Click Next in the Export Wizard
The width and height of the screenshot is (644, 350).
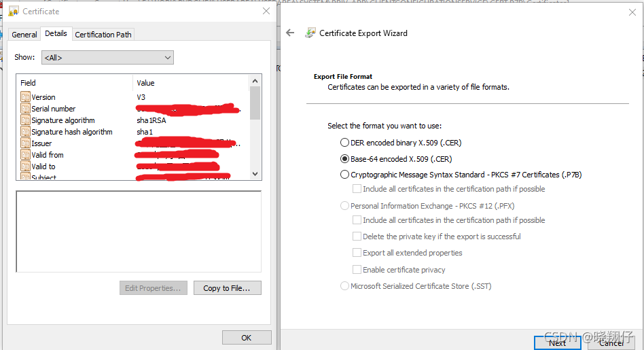point(557,343)
